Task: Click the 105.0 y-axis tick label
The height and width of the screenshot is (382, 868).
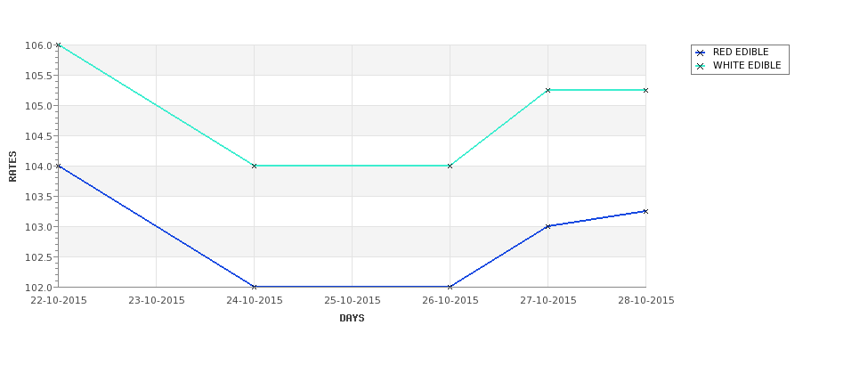Action: pyautogui.click(x=38, y=106)
